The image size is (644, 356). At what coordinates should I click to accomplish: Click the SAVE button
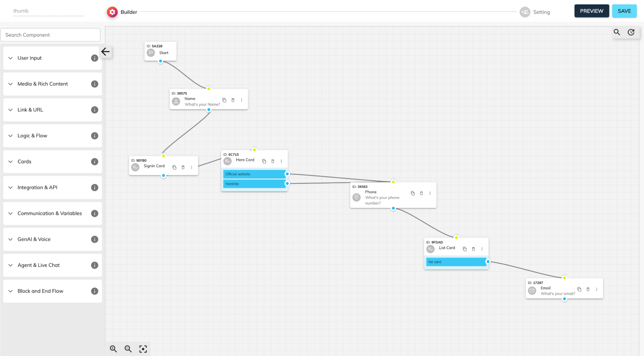point(624,11)
